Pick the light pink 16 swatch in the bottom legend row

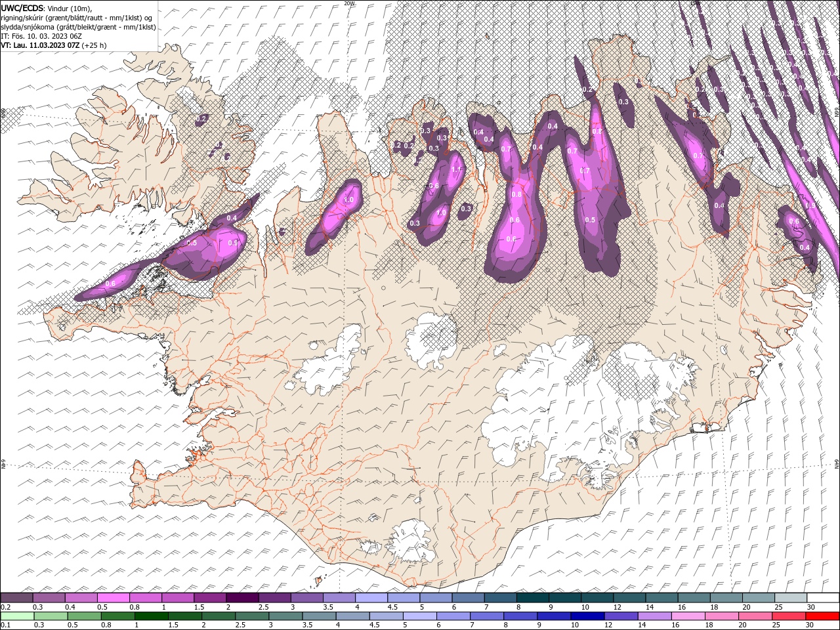click(688, 616)
